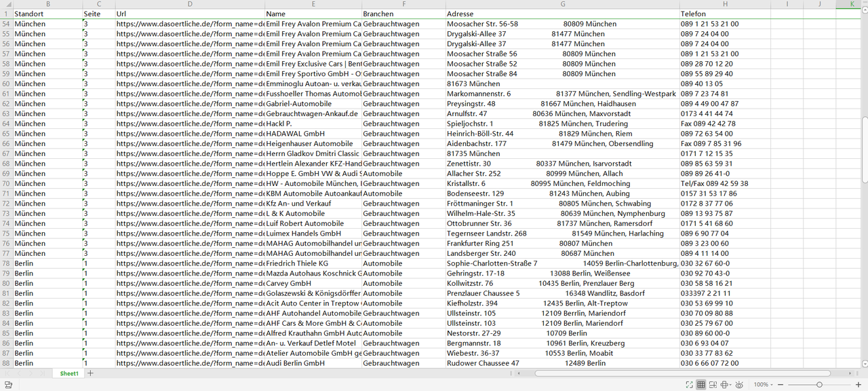Open the 100% zoom level dropdown
This screenshot has width=868, height=391.
click(x=764, y=384)
